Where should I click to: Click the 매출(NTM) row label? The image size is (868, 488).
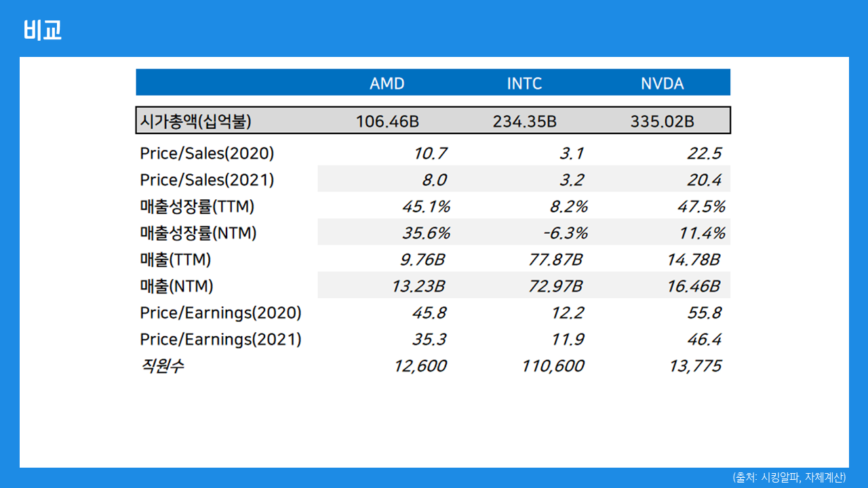coord(176,286)
